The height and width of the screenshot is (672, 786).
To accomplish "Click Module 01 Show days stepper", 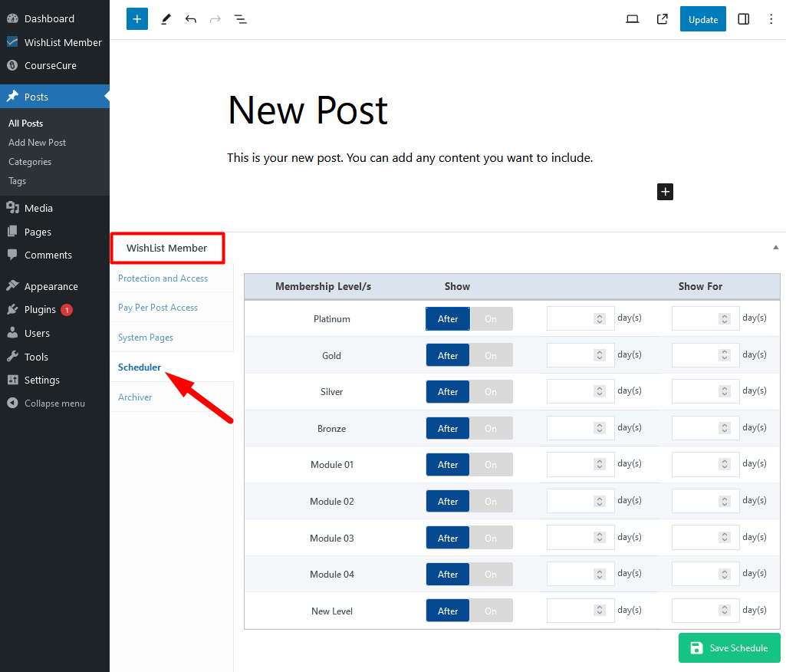I will (600, 464).
